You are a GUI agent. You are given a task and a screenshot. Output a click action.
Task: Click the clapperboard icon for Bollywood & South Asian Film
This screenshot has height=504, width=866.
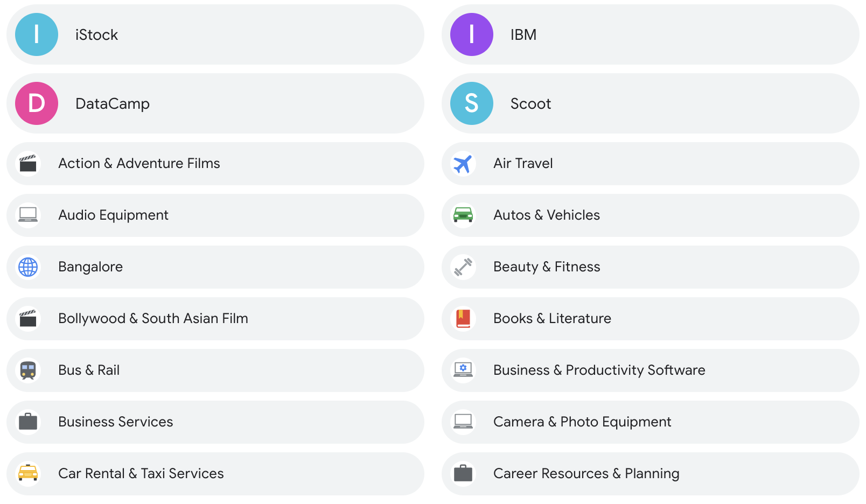[28, 319]
